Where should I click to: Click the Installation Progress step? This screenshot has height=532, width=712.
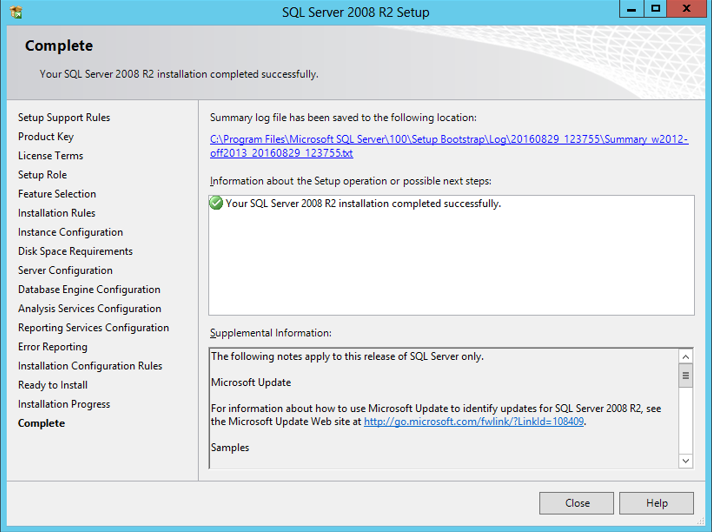click(64, 404)
